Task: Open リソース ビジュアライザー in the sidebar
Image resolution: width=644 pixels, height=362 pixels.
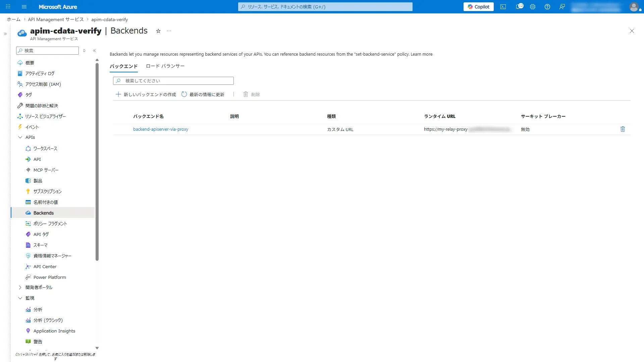Action: 46,116
